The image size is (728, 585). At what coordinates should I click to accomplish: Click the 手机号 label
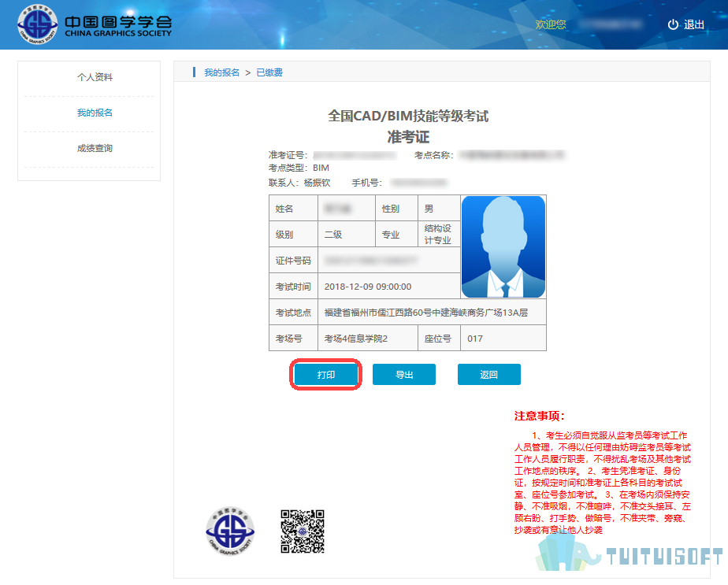tap(367, 183)
